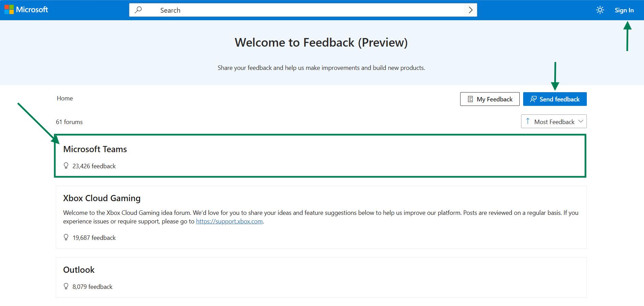Click the search magnifier icon
The image size is (644, 306).
click(x=138, y=10)
